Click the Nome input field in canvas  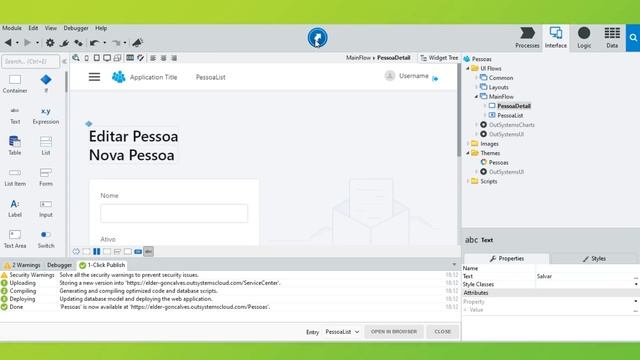pos(174,213)
